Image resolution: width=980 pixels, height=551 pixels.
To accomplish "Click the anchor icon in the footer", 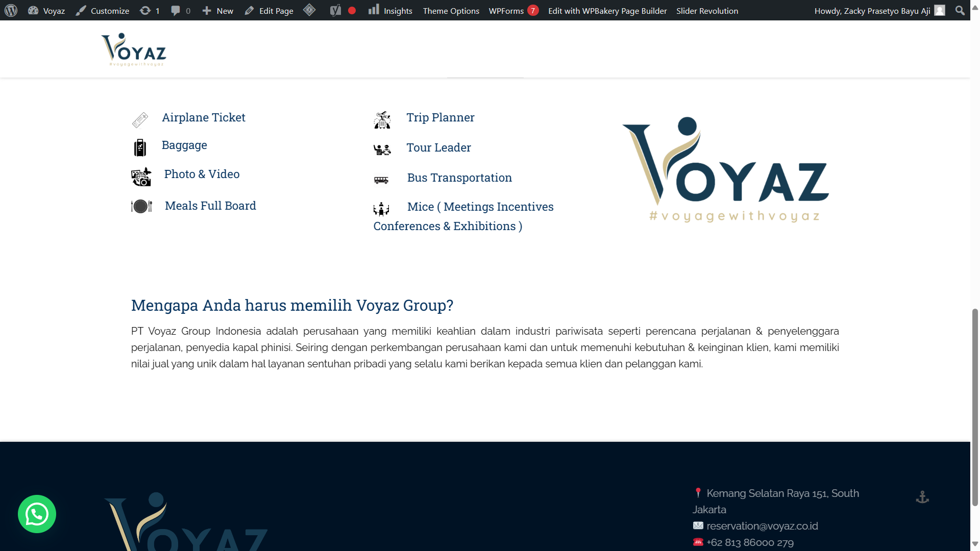I will pyautogui.click(x=923, y=496).
